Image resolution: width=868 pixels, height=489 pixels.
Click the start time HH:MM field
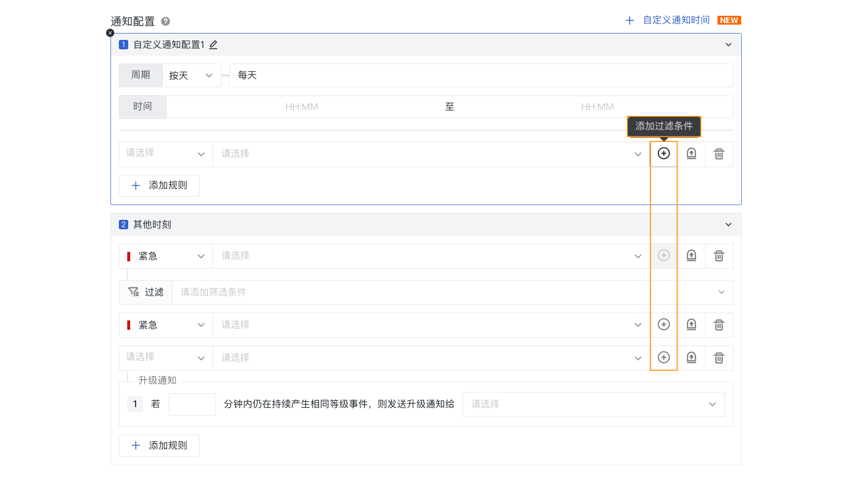[302, 107]
